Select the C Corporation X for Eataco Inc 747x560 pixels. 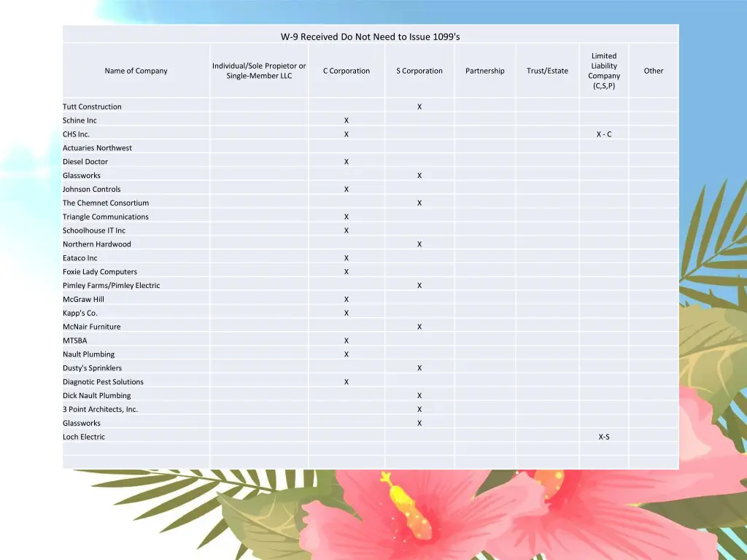[x=347, y=258]
